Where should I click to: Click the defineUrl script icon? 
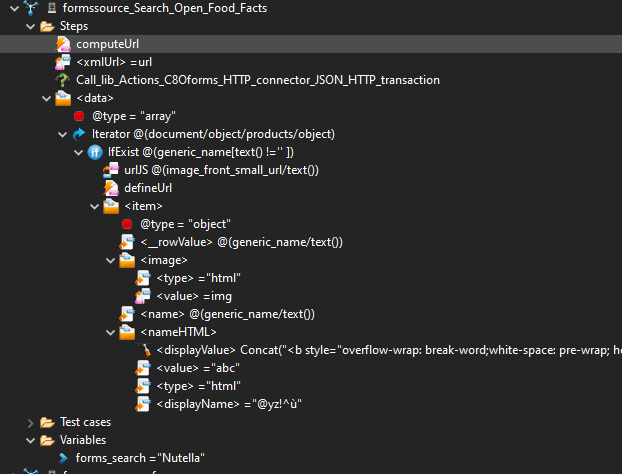[111, 188]
